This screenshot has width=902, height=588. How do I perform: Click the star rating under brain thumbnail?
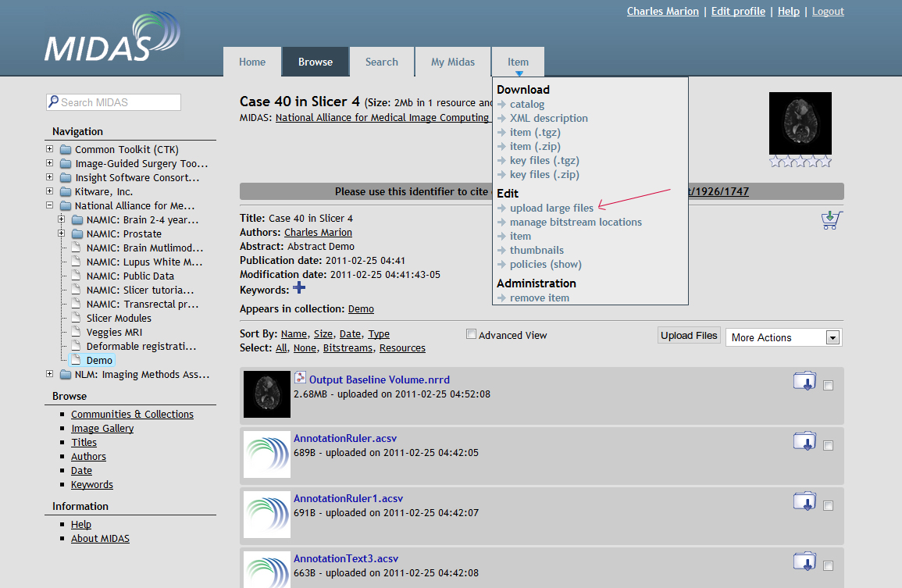(x=800, y=162)
